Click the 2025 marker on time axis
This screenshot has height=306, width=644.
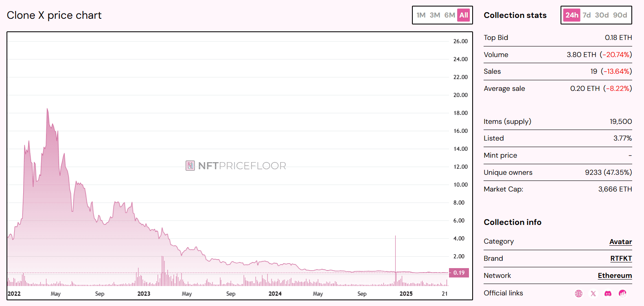[406, 293]
